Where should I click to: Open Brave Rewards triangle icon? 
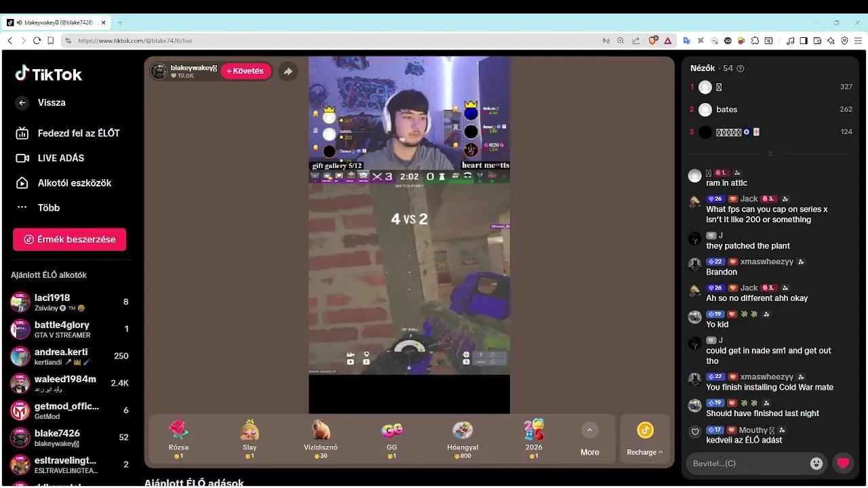point(667,41)
